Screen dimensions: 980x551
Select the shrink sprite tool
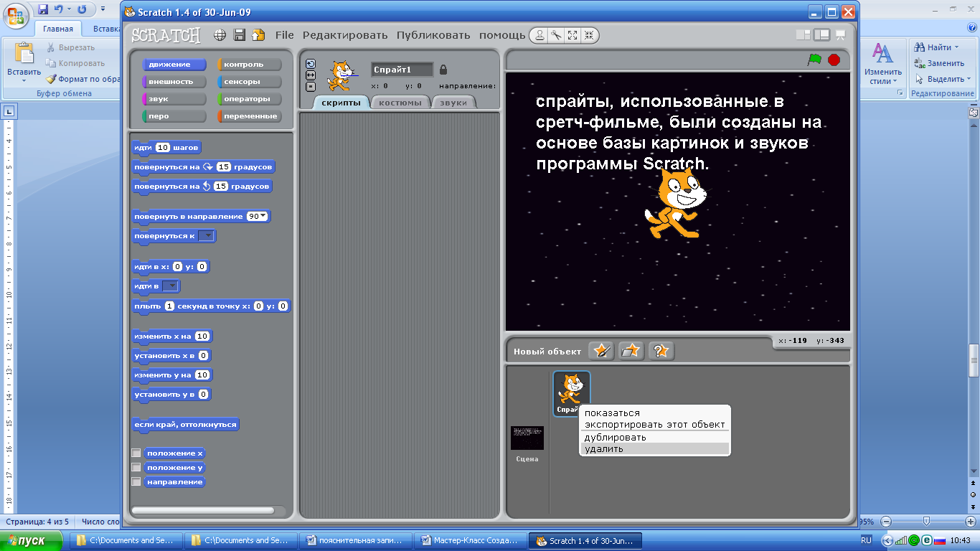589,35
